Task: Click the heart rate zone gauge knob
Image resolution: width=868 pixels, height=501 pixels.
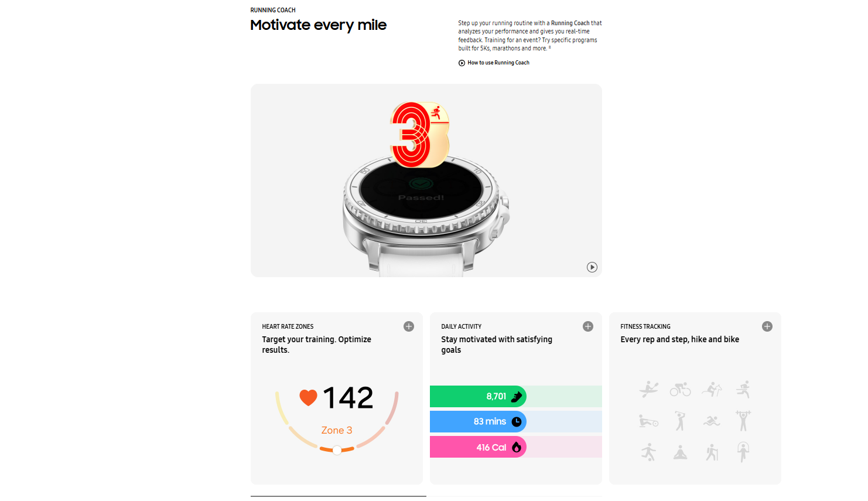Action: pos(337,450)
